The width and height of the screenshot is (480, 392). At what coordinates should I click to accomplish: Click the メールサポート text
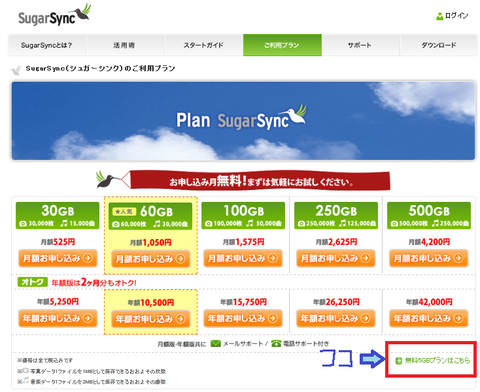click(243, 343)
